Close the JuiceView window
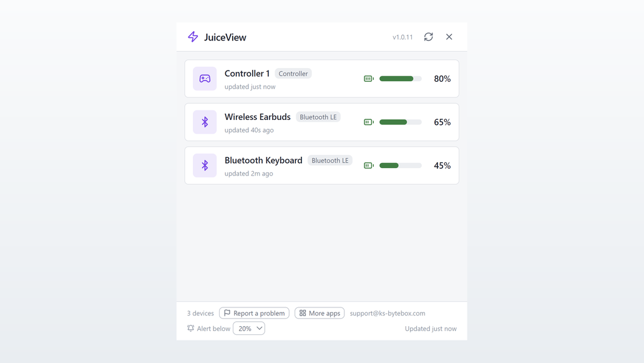The width and height of the screenshot is (644, 363). pos(449,37)
